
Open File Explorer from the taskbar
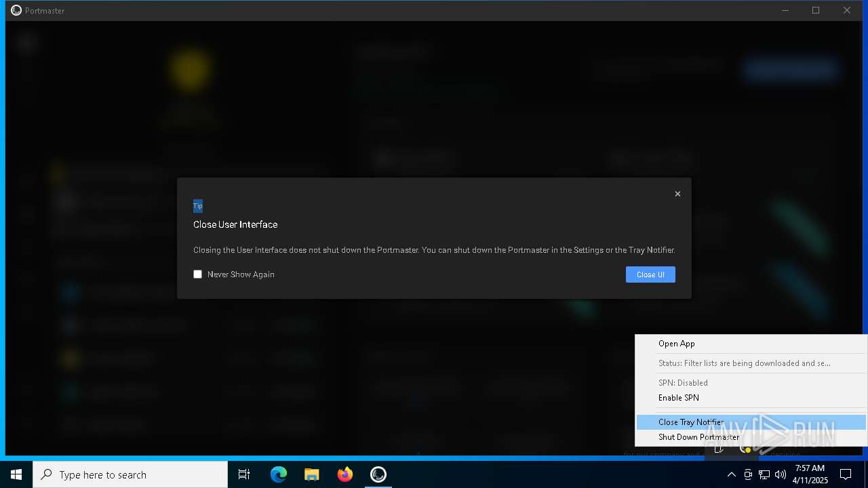[x=311, y=474]
